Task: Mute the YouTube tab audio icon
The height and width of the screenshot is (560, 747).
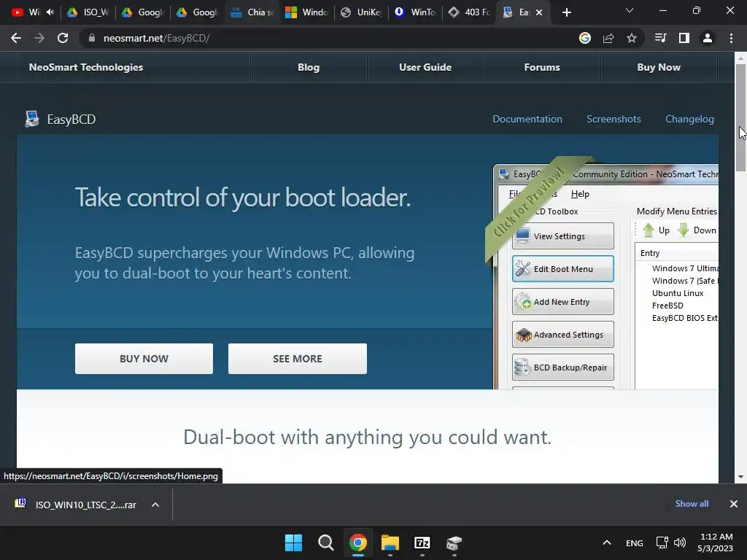Action: 50,12
